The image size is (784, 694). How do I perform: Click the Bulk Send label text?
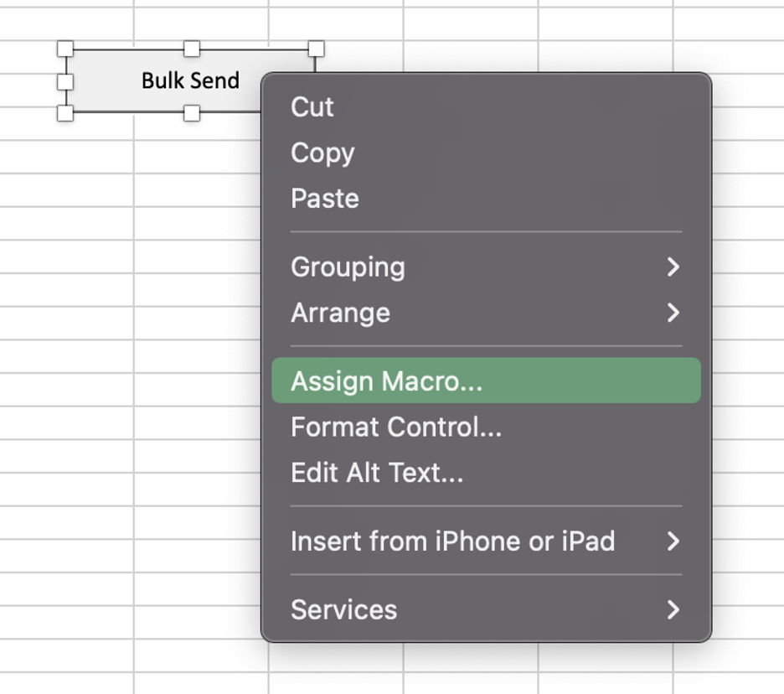coord(189,80)
